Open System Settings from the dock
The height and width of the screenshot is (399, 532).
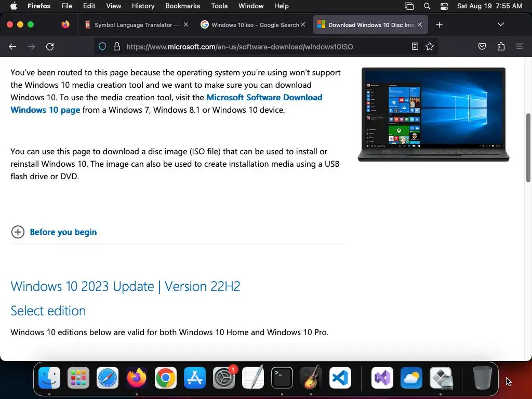[x=224, y=378]
